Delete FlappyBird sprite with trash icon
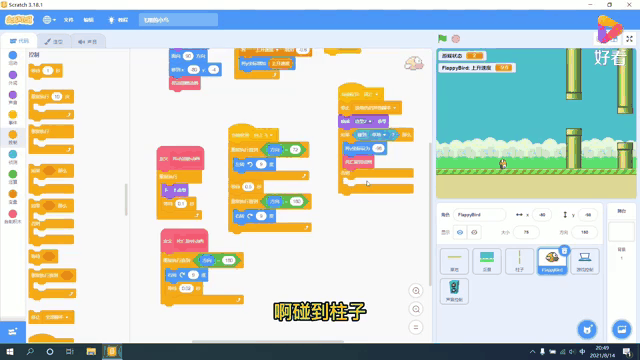This screenshot has height=360, width=640. (x=564, y=250)
